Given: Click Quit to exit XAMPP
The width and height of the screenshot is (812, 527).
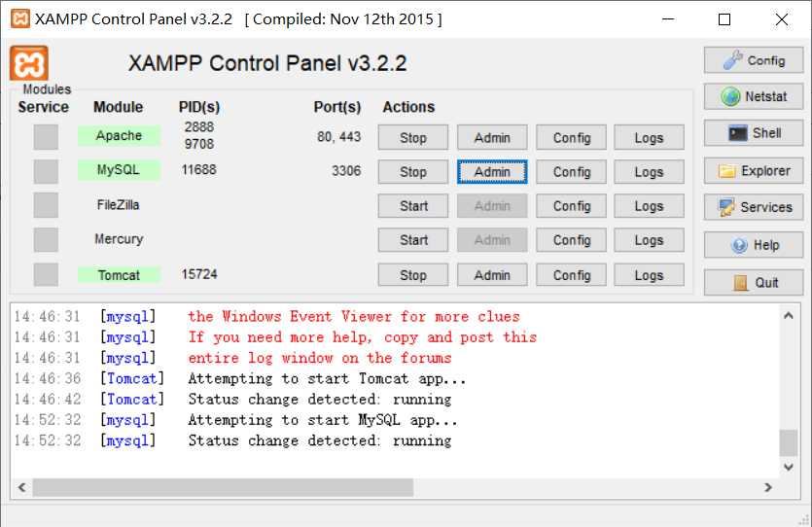Looking at the screenshot, I should tap(754, 282).
